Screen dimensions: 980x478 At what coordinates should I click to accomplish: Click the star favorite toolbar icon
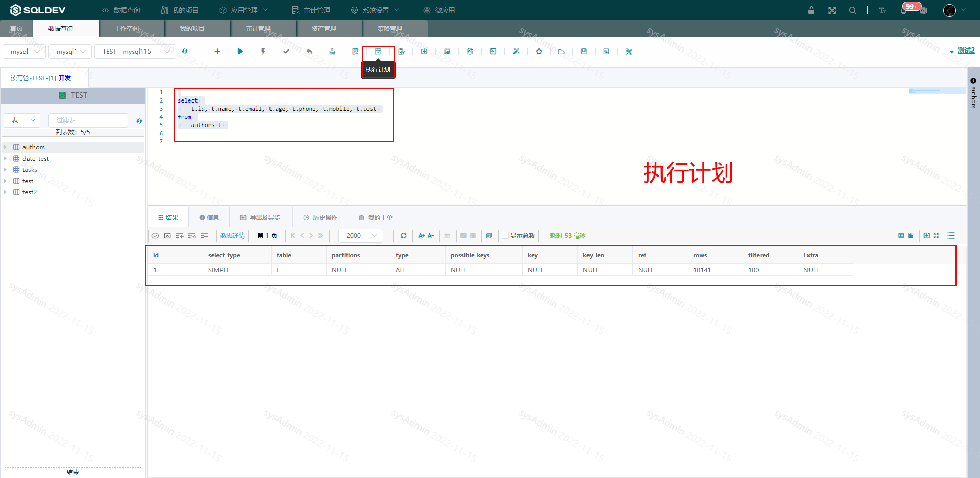[539, 52]
